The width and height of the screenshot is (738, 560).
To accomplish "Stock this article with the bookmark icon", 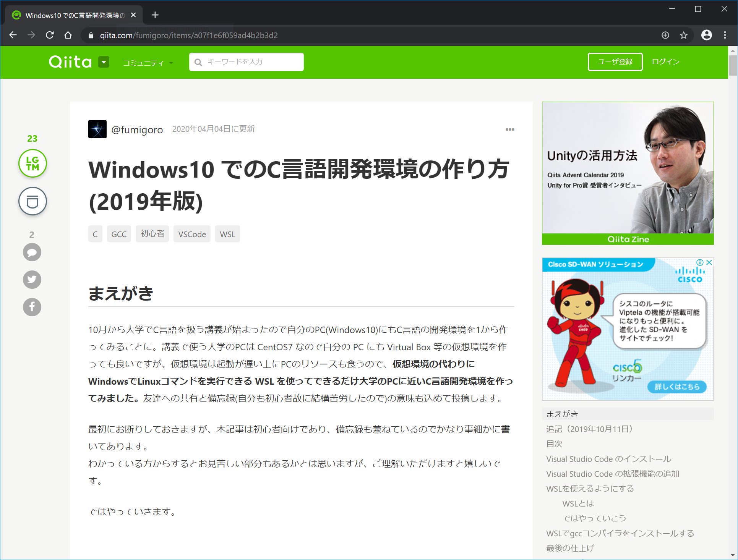I will click(x=32, y=201).
